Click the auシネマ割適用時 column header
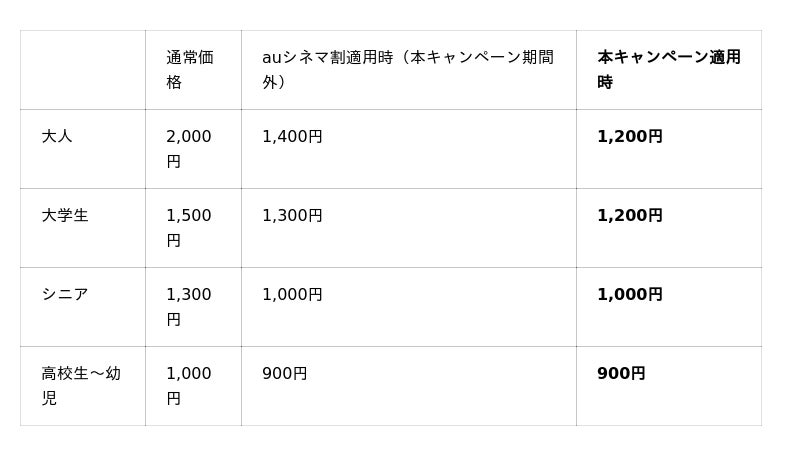 (x=407, y=69)
